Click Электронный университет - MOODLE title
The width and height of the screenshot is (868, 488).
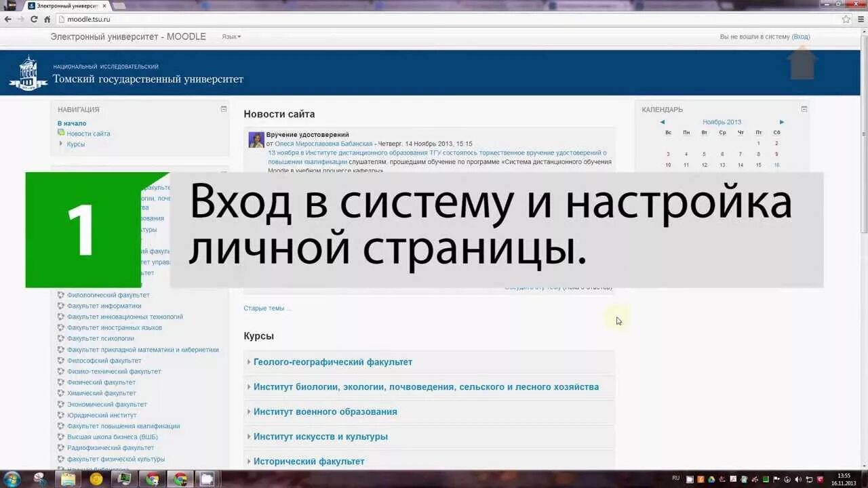pos(128,37)
